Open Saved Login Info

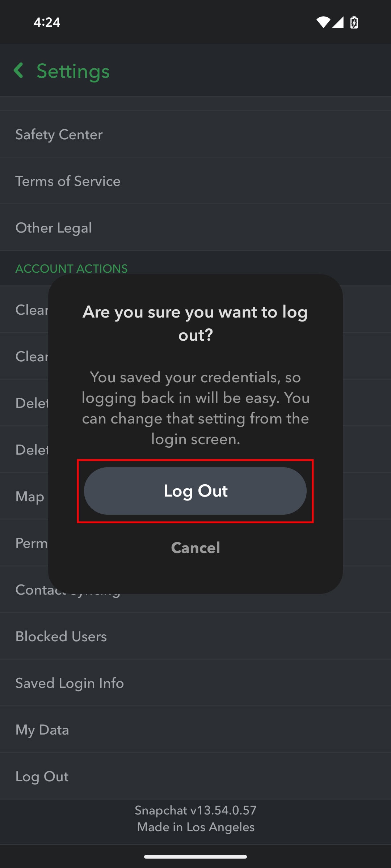point(69,683)
